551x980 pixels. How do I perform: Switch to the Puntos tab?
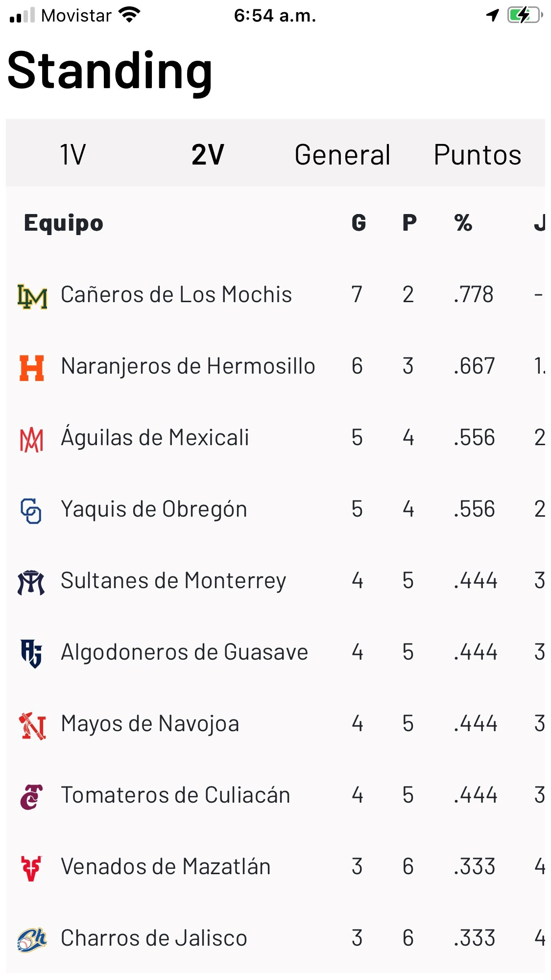click(478, 155)
